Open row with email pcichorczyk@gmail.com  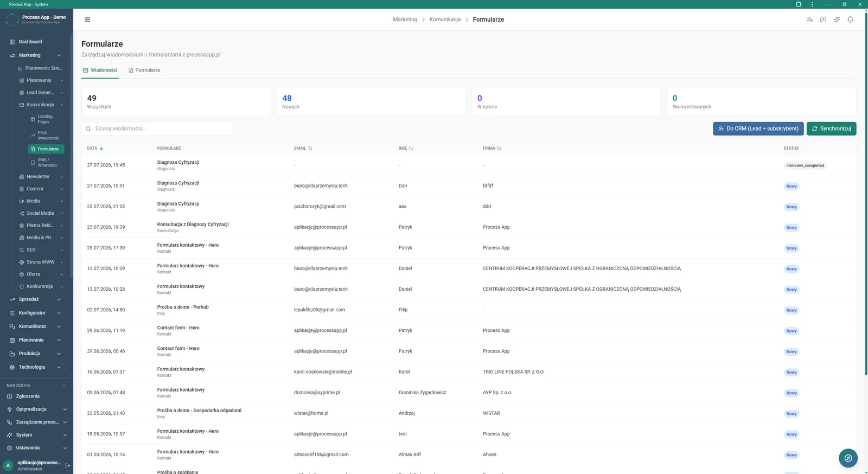[469, 207]
